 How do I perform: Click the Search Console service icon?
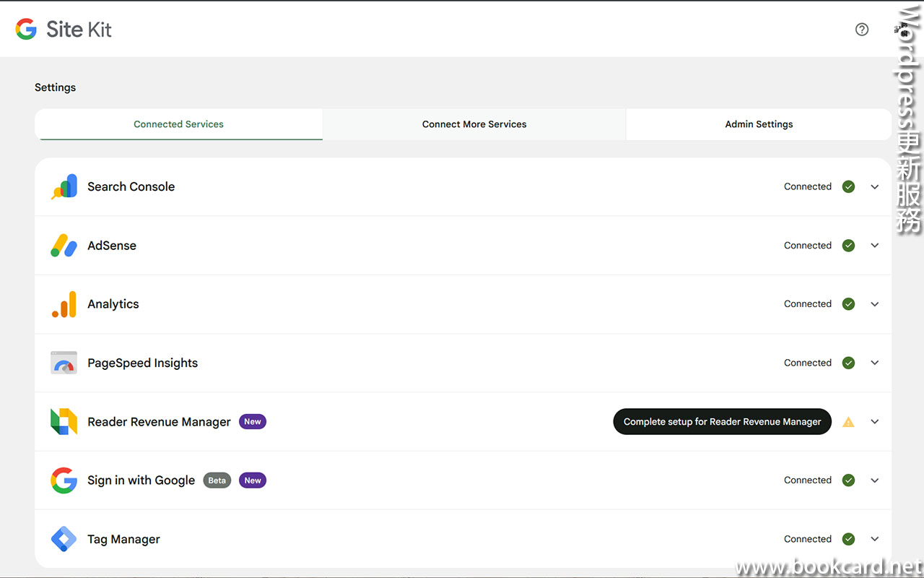click(x=64, y=186)
